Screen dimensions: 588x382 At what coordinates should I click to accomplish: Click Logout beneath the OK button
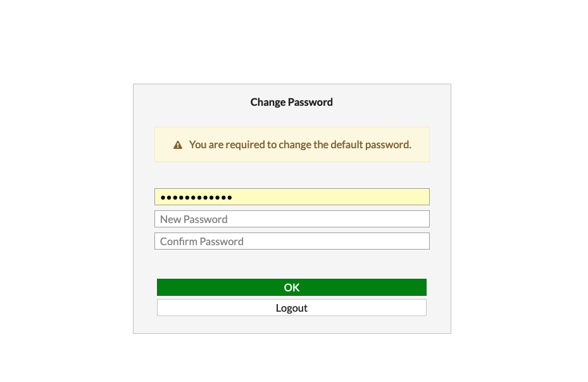coord(291,307)
